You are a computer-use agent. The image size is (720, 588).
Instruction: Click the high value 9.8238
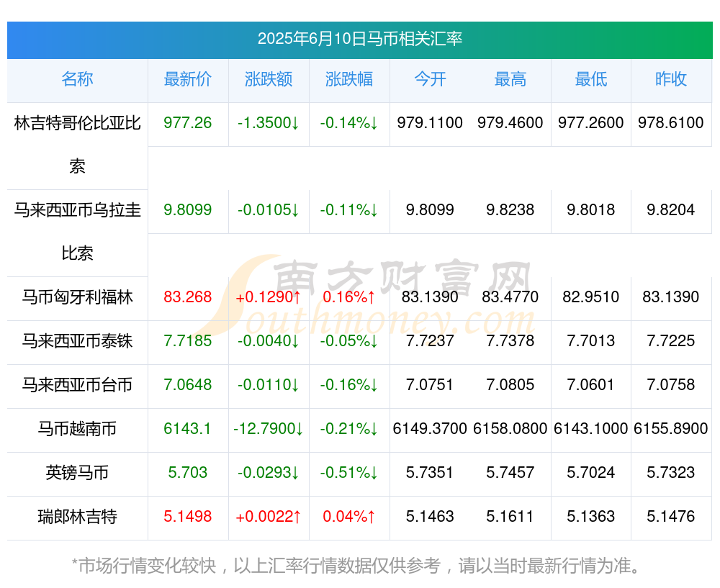tap(510, 210)
